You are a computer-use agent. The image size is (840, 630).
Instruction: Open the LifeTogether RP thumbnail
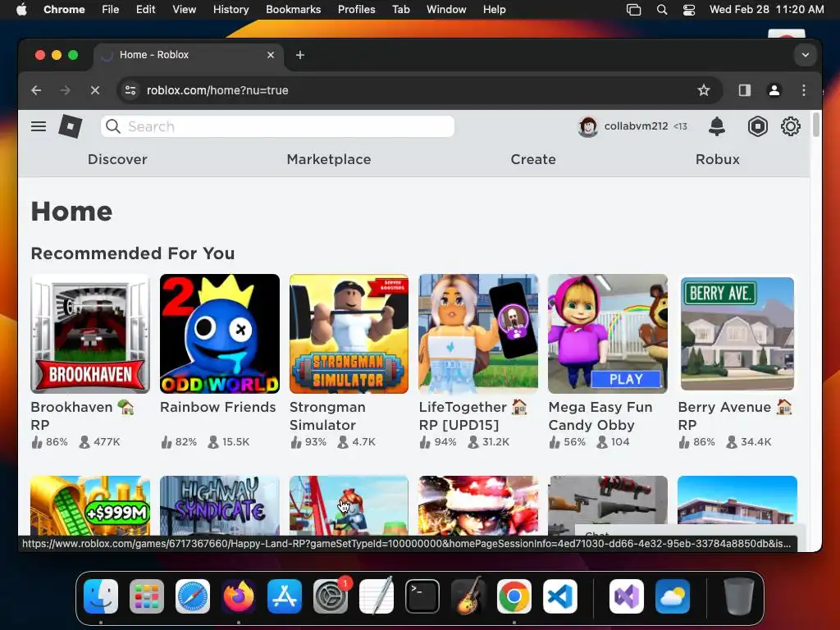[478, 334]
